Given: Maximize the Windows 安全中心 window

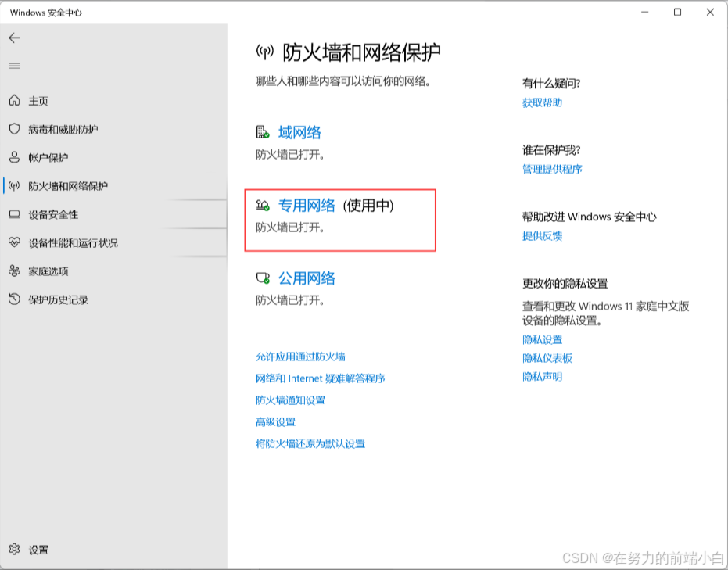Looking at the screenshot, I should pyautogui.click(x=677, y=12).
